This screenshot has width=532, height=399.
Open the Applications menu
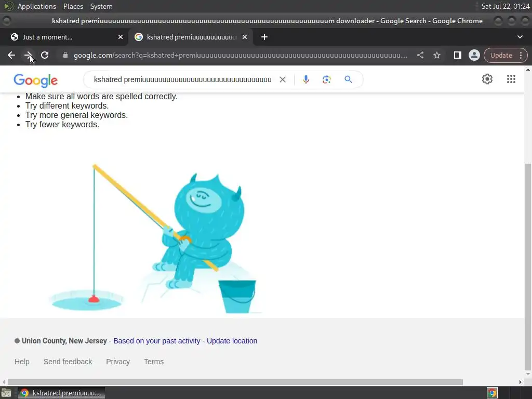click(37, 6)
